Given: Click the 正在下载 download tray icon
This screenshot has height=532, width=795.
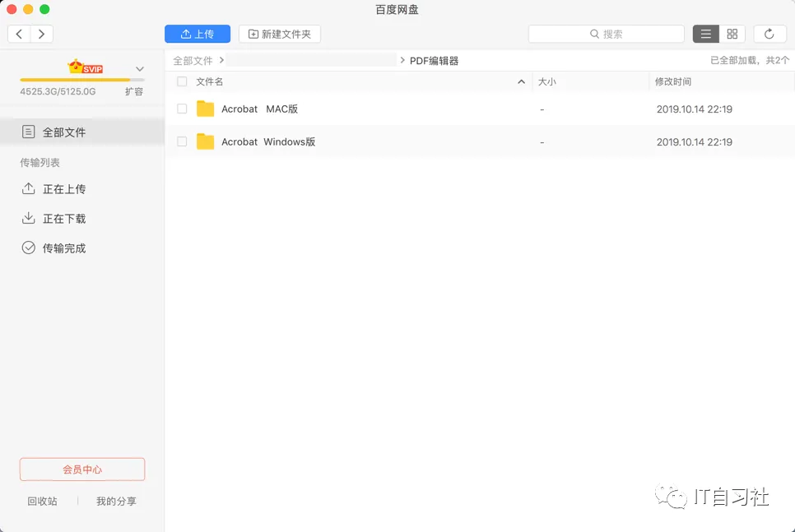Looking at the screenshot, I should click(28, 218).
